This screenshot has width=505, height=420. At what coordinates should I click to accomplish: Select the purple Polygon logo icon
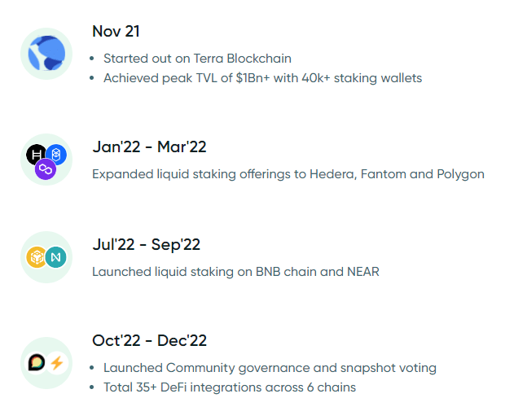pyautogui.click(x=46, y=169)
